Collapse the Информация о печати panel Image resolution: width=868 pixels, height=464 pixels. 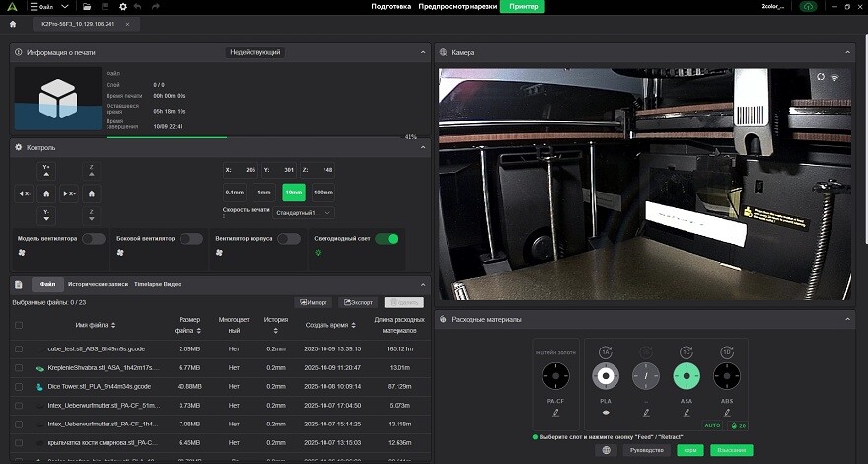pyautogui.click(x=423, y=52)
